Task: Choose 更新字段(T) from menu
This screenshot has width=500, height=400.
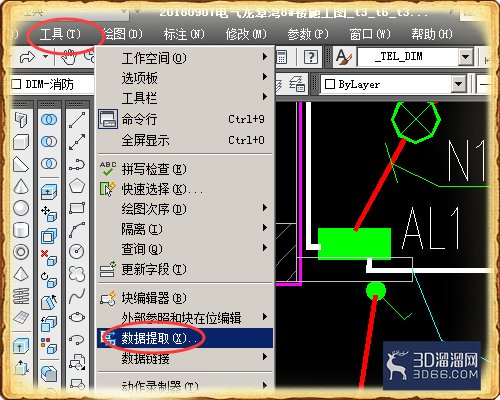Action: pos(185,269)
